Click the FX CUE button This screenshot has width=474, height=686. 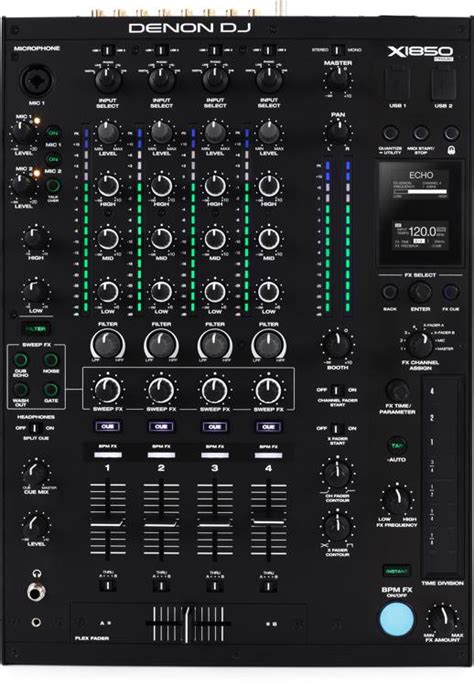(x=451, y=292)
